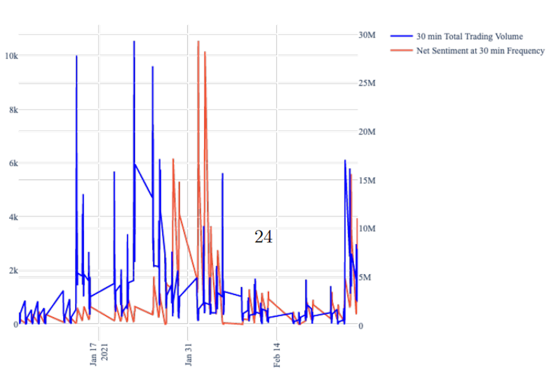Click the Jan 31 x-axis label
The image size is (556, 392).
[x=188, y=355]
